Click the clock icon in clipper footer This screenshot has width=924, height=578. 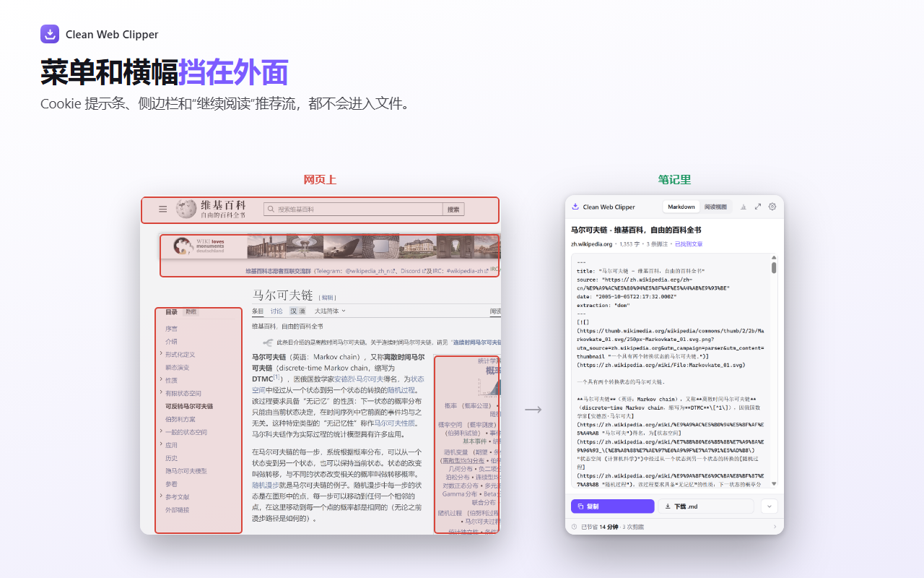coord(575,527)
